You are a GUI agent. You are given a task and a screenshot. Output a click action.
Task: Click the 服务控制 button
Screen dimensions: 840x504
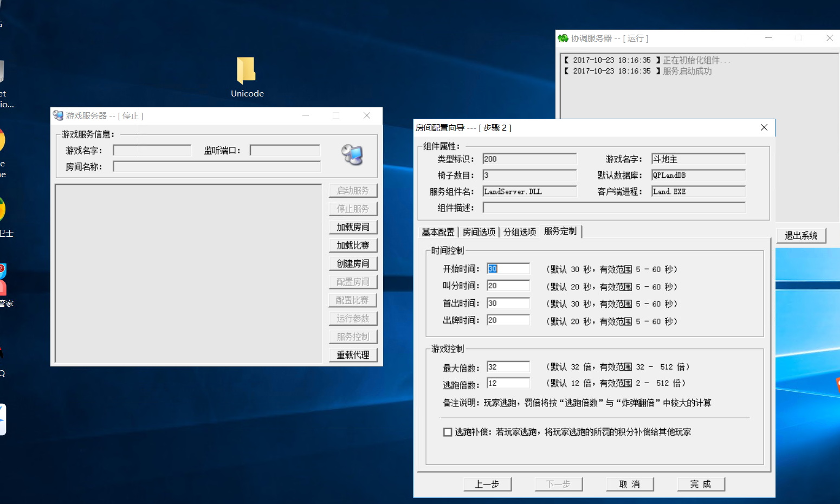tap(353, 337)
